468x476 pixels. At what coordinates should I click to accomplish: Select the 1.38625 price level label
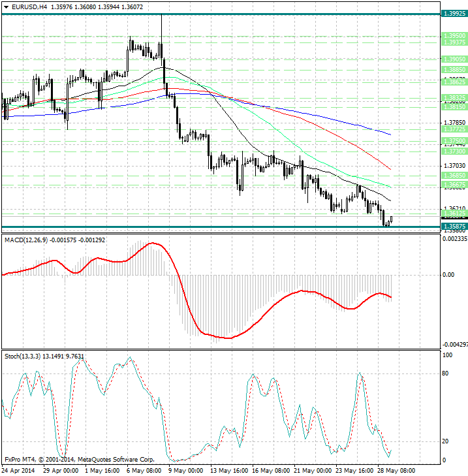point(454,82)
